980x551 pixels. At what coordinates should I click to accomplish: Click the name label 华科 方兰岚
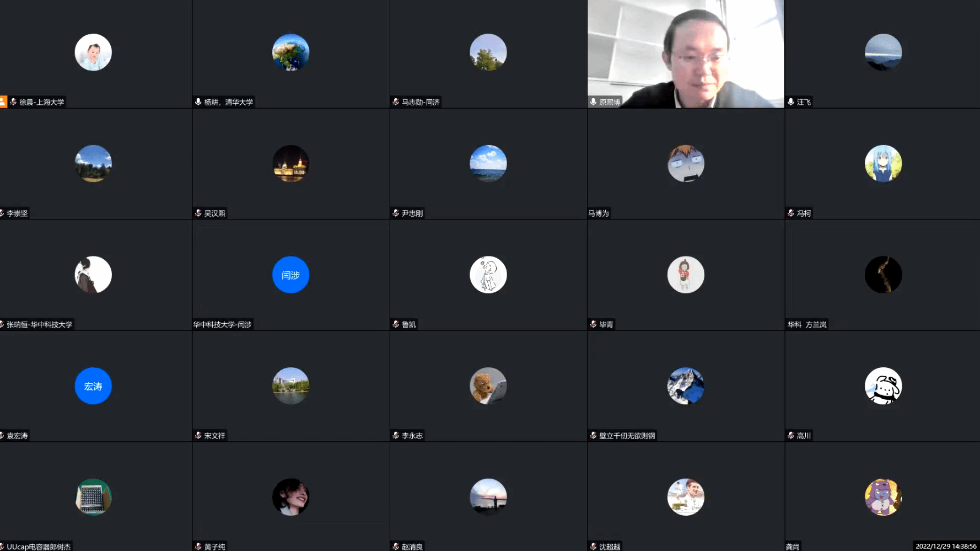point(807,324)
